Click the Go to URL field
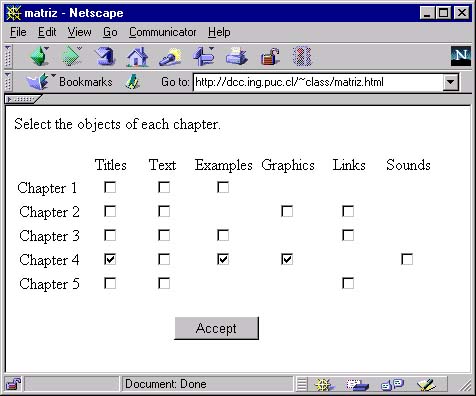 point(318,82)
